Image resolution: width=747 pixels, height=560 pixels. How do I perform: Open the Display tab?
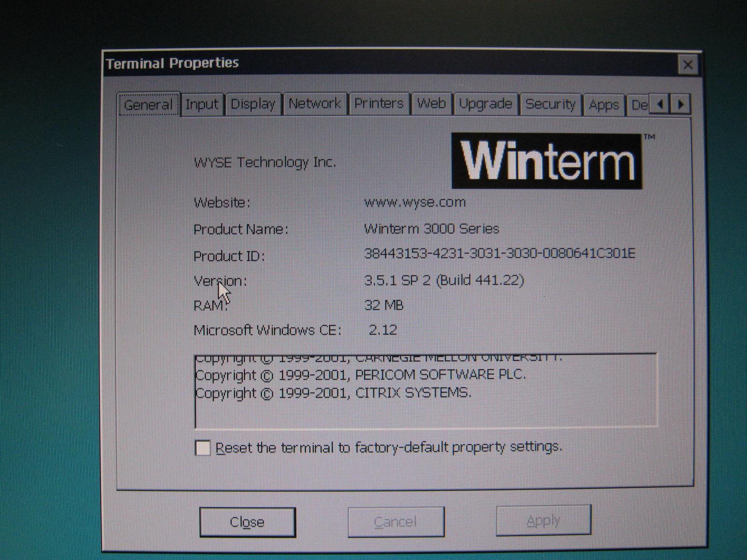pos(253,104)
